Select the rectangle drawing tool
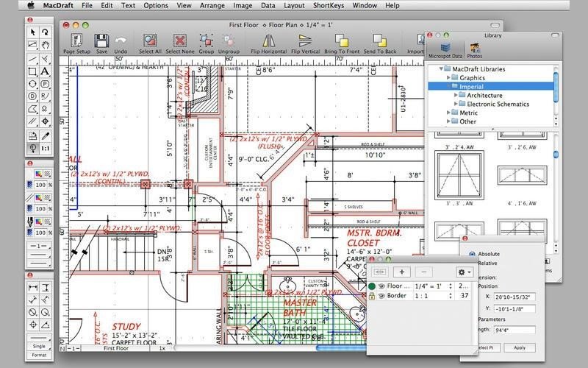Viewport: 588px width, 368px height. 33,71
